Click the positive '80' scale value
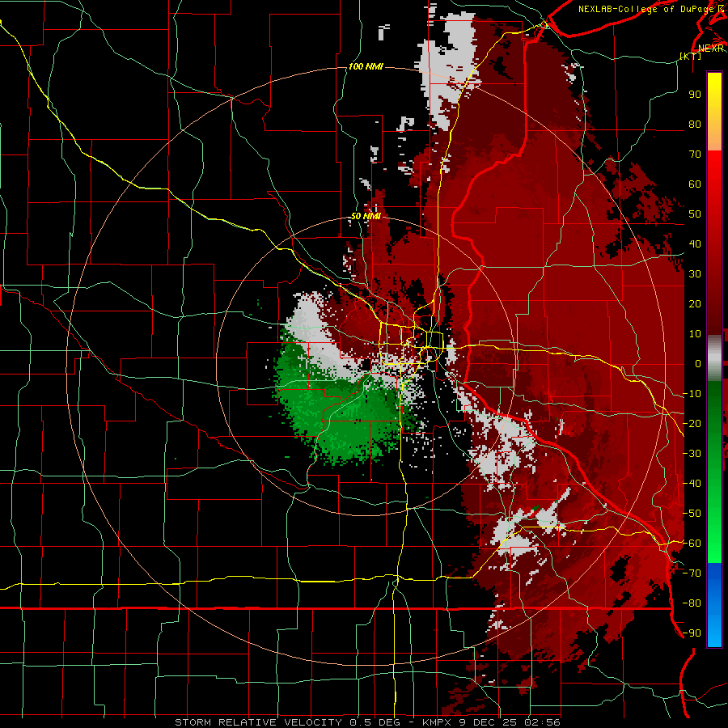Image resolution: width=728 pixels, height=728 pixels. [695, 125]
